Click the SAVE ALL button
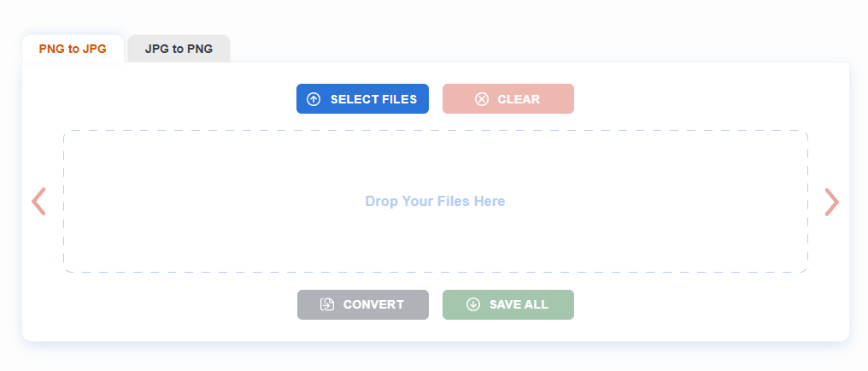Screen dimensions: 868x371 (x=508, y=304)
